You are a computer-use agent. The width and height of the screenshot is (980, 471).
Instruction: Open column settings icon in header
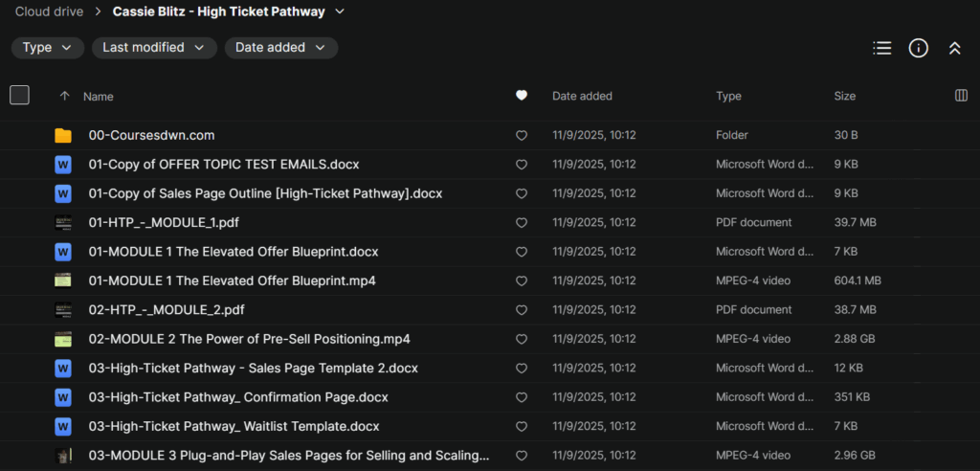coord(961,96)
